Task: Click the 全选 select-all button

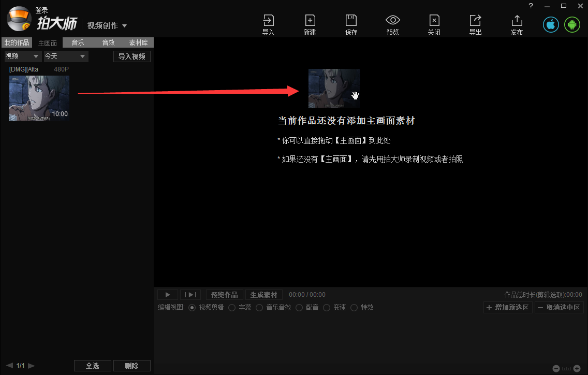Action: click(x=92, y=365)
